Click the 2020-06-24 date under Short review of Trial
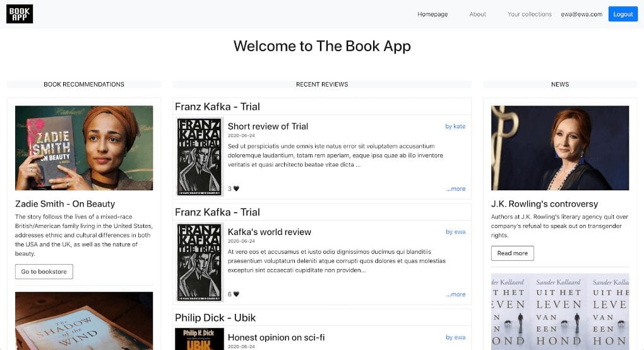Image resolution: width=644 pixels, height=350 pixels. pyautogui.click(x=241, y=136)
